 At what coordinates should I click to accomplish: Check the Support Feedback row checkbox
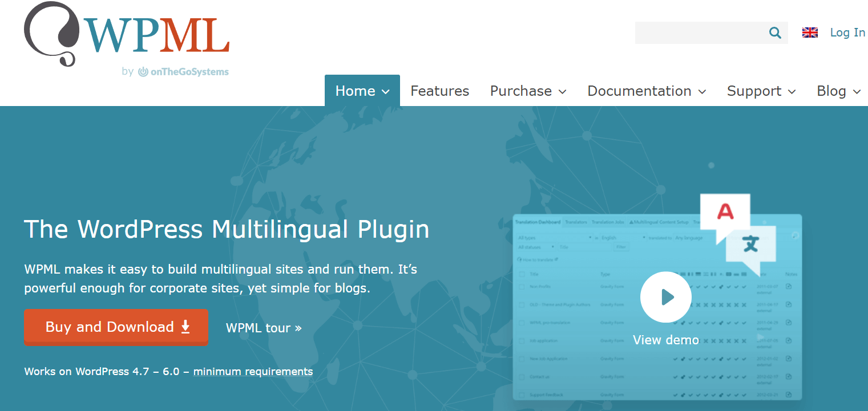click(520, 394)
